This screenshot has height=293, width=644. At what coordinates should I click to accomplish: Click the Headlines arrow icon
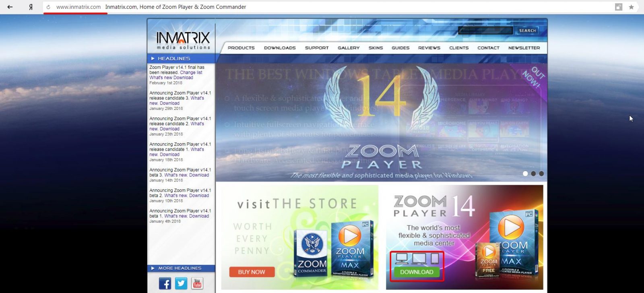pos(153,58)
